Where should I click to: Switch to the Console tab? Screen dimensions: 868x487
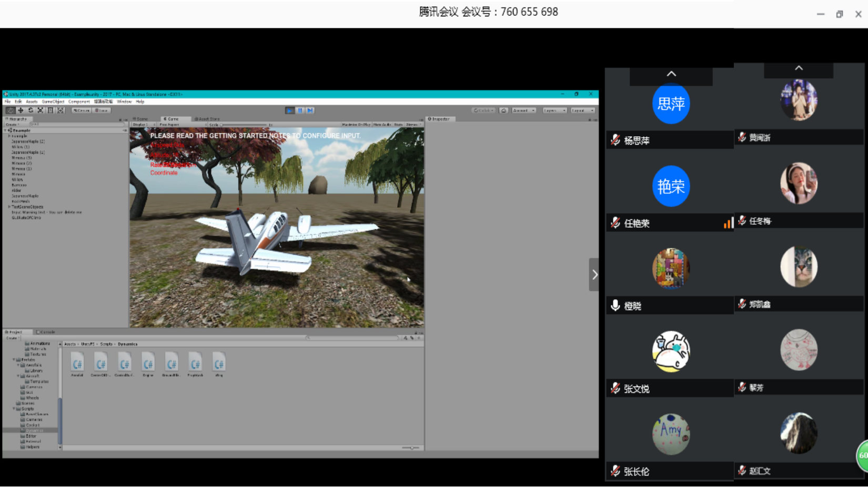(46, 332)
